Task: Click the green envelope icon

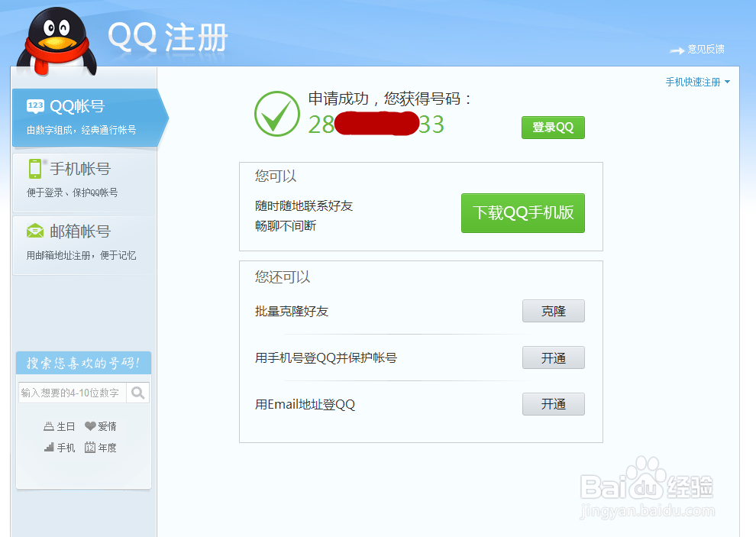Action: click(x=34, y=231)
